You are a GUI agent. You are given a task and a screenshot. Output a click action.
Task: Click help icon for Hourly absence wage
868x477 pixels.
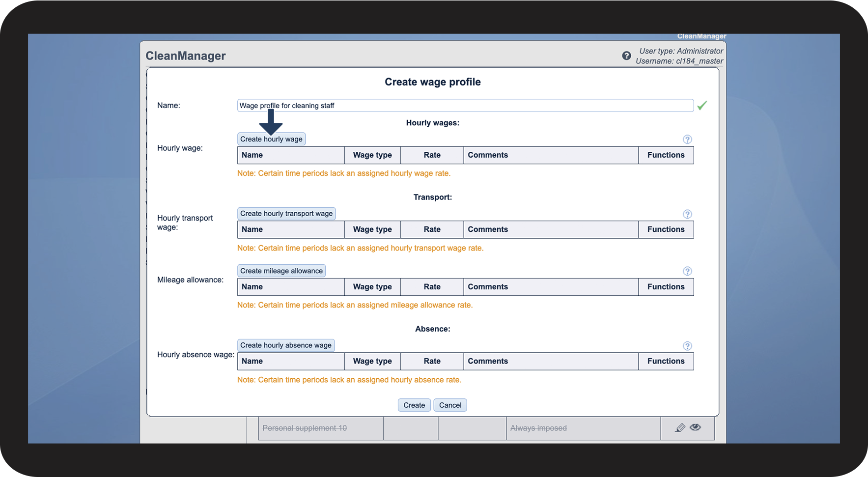[x=687, y=346]
